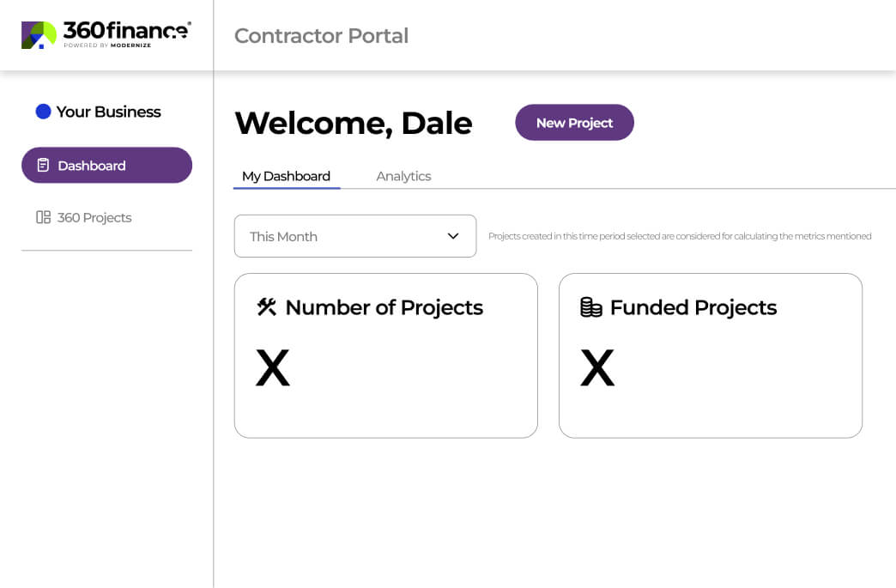The height and width of the screenshot is (588, 896).
Task: Click the 360 Projects layout icon
Action: click(x=43, y=218)
